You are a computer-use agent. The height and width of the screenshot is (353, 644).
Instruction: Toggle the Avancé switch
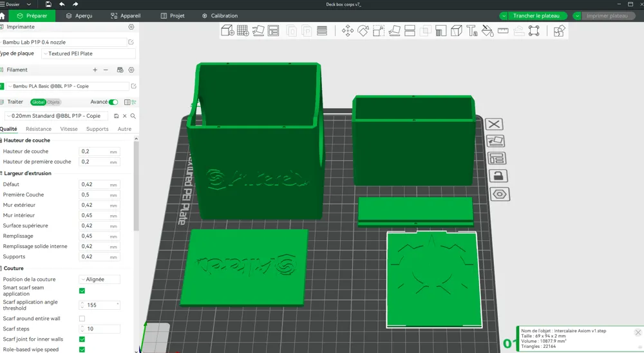tap(113, 102)
